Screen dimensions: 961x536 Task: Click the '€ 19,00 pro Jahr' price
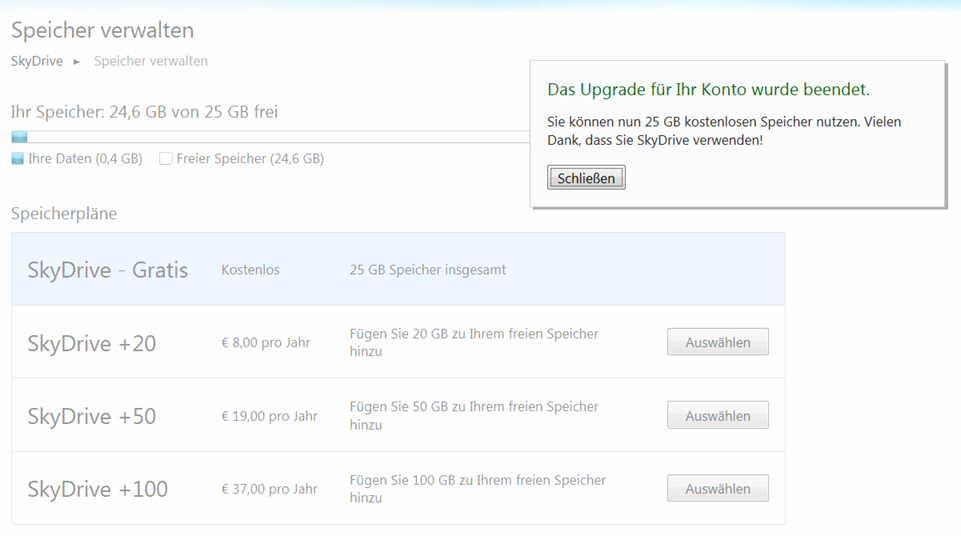click(x=269, y=416)
